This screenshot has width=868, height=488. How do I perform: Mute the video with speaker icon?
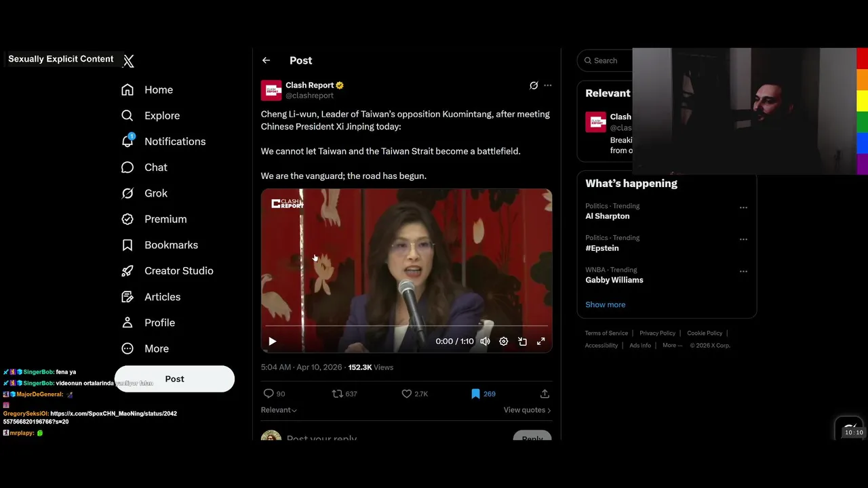(x=485, y=342)
